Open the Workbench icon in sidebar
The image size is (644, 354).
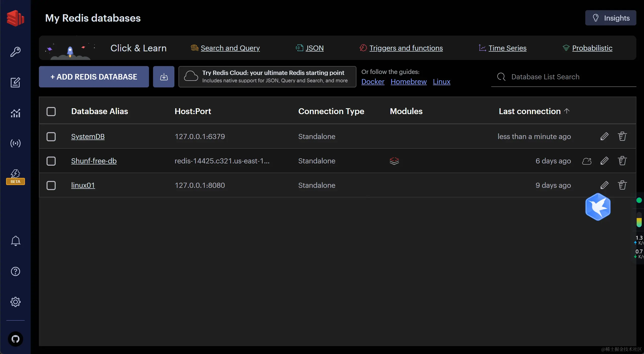[15, 82]
